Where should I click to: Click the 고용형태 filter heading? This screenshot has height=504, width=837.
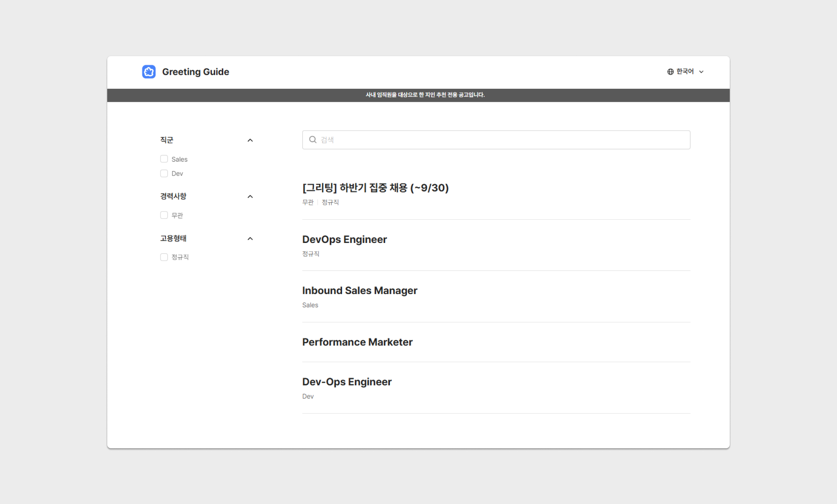173,238
